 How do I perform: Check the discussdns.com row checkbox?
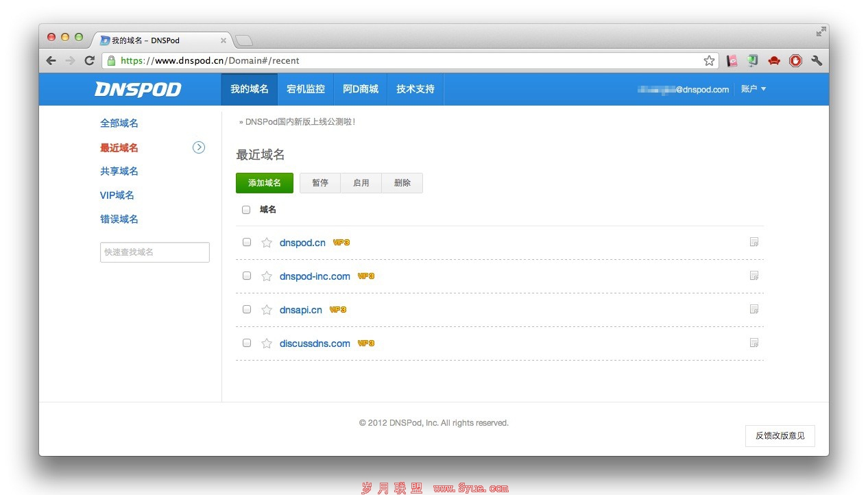pos(247,343)
